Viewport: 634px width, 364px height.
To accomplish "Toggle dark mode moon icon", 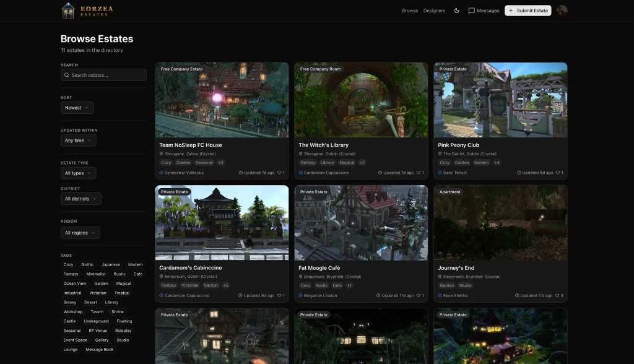I will tap(457, 11).
